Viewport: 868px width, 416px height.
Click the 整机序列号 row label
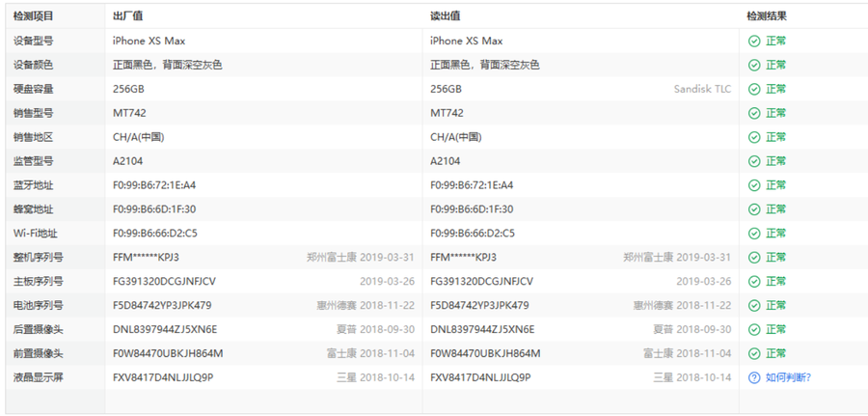(x=39, y=258)
